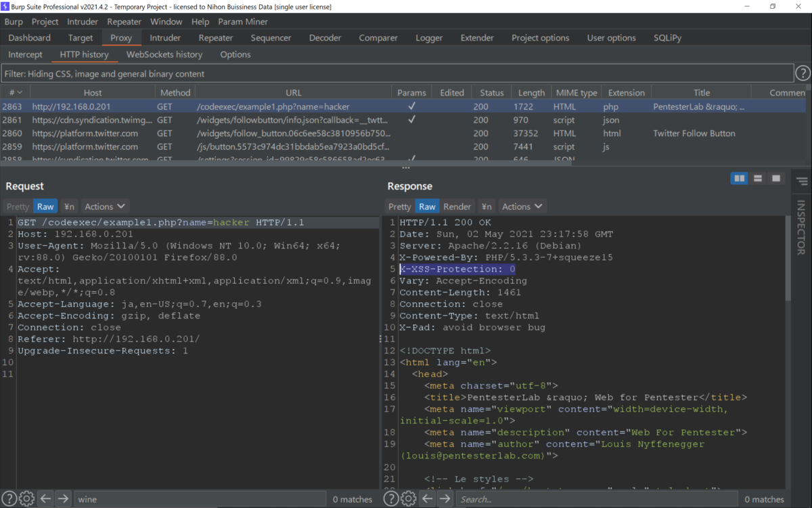Screen dimensions: 812x508
Task: Switch to the Comparer tab
Action: [x=378, y=38]
